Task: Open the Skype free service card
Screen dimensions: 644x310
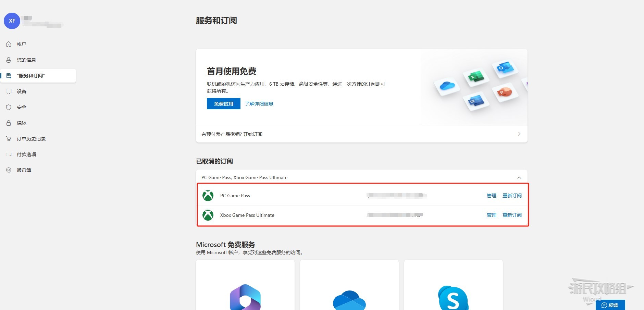Action: pos(454,285)
